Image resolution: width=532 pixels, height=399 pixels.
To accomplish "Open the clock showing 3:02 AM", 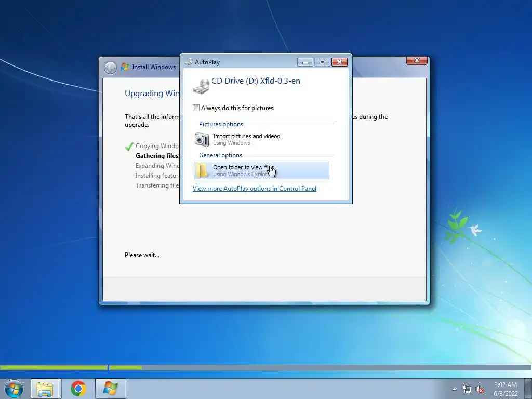I will coord(506,389).
